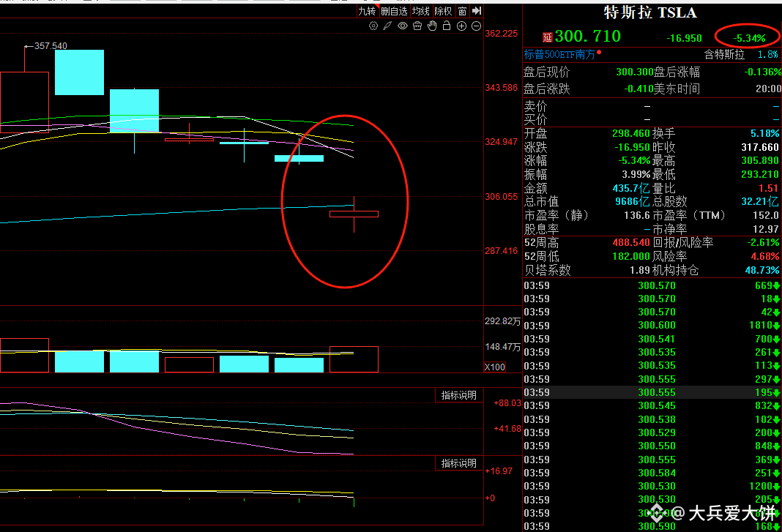Click volume axis label 292.82万

[x=502, y=321]
